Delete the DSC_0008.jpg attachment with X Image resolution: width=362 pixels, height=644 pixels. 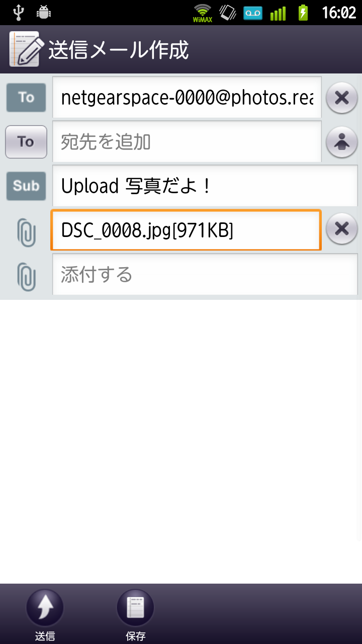click(x=342, y=229)
